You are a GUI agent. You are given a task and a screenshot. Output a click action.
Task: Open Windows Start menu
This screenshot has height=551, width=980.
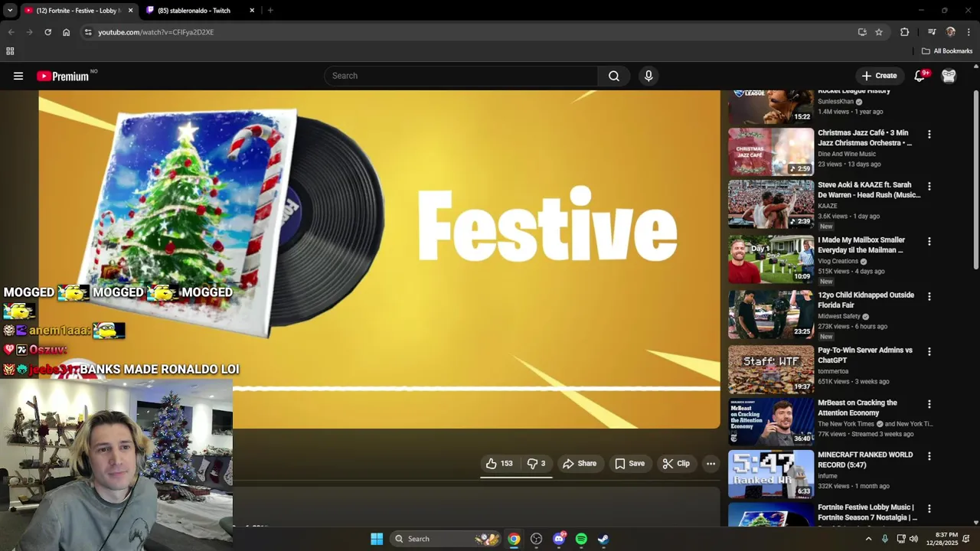click(377, 539)
